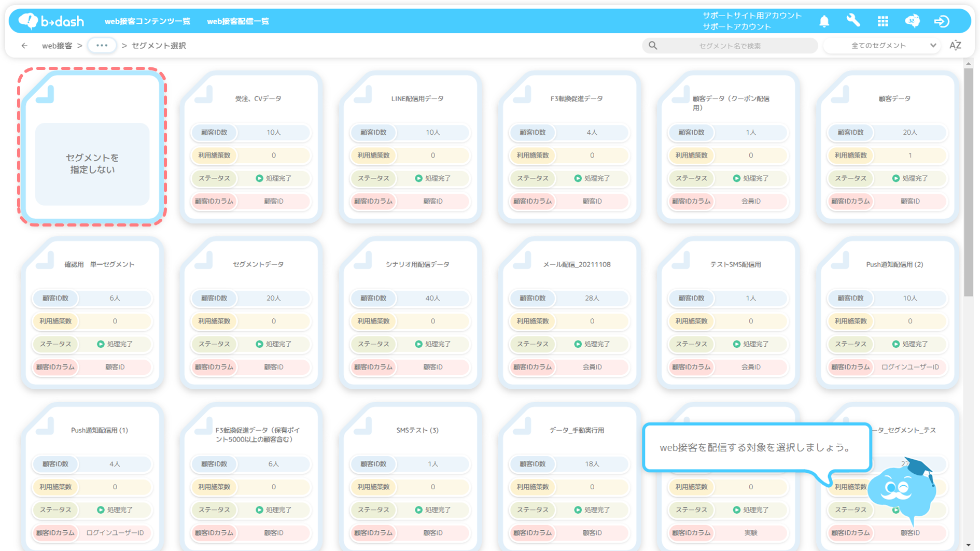The width and height of the screenshot is (980, 551).
Task: Open the web接客配信一覧 menu
Action: [238, 21]
